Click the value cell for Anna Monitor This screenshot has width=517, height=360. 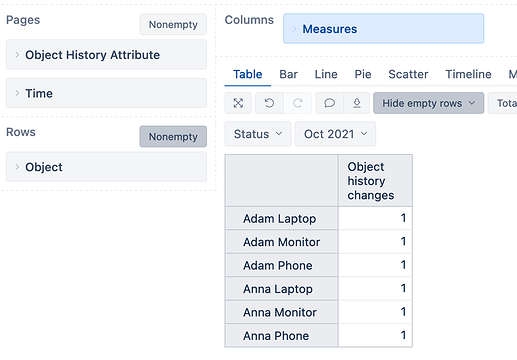[x=375, y=312]
